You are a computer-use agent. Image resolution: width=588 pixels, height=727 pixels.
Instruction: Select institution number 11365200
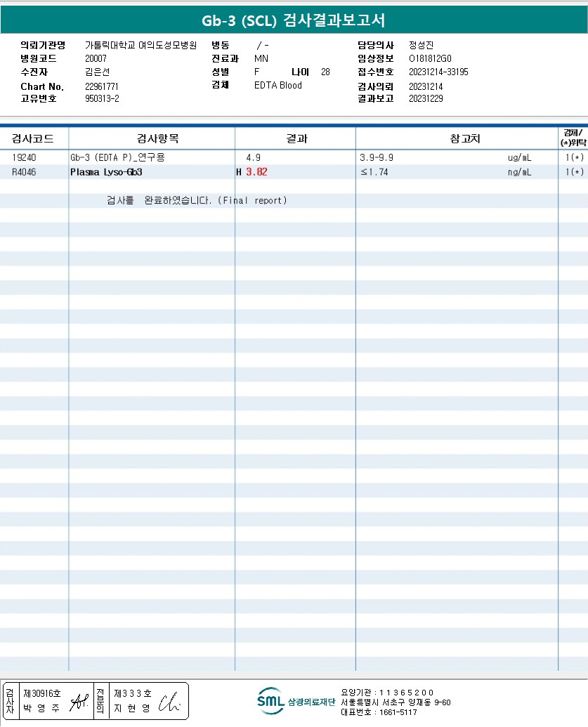(x=406, y=693)
